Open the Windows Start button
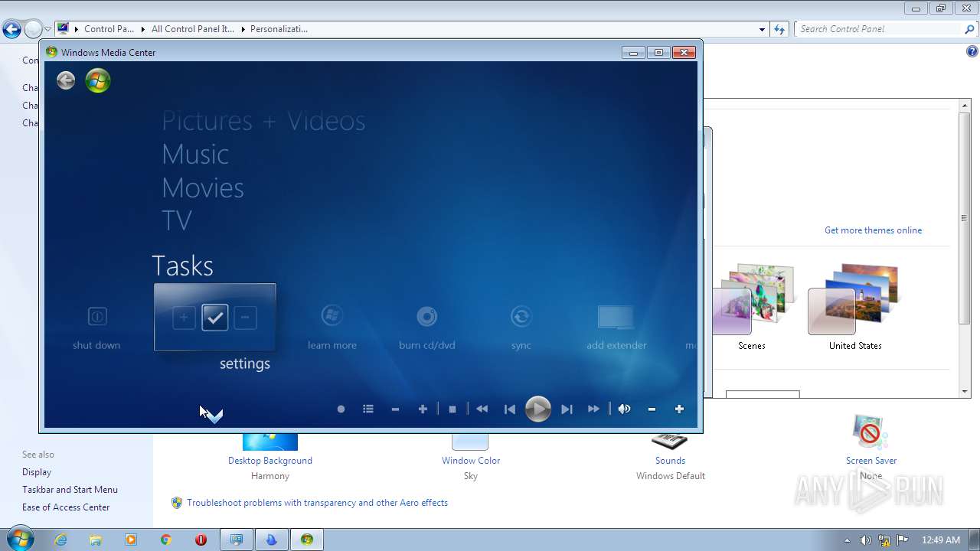Image resolution: width=980 pixels, height=551 pixels. coord(20,540)
